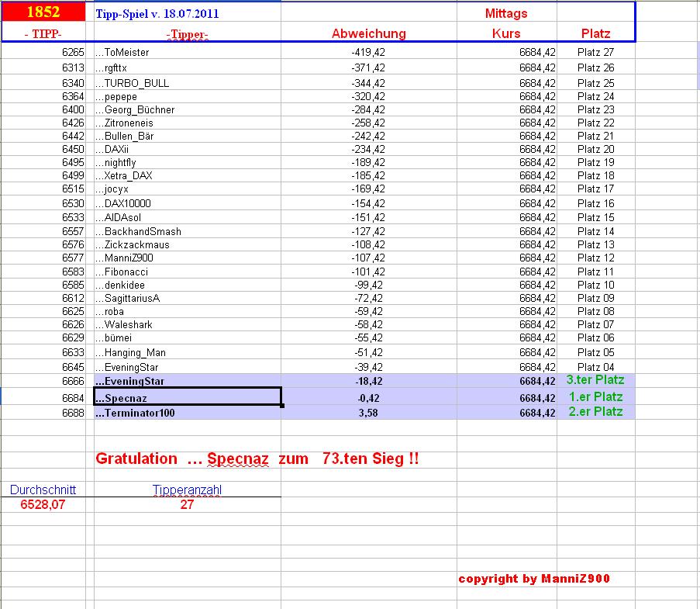Screen dimensions: 700x609
Task: Click the copyright by ManniZ900 text
Action: click(x=535, y=579)
